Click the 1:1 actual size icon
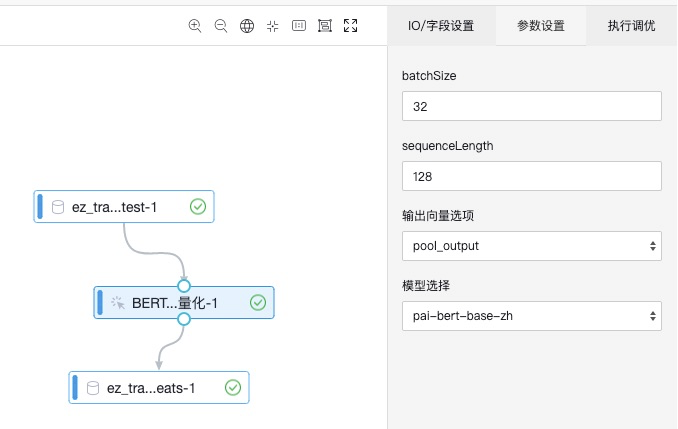The image size is (678, 429). pos(299,26)
